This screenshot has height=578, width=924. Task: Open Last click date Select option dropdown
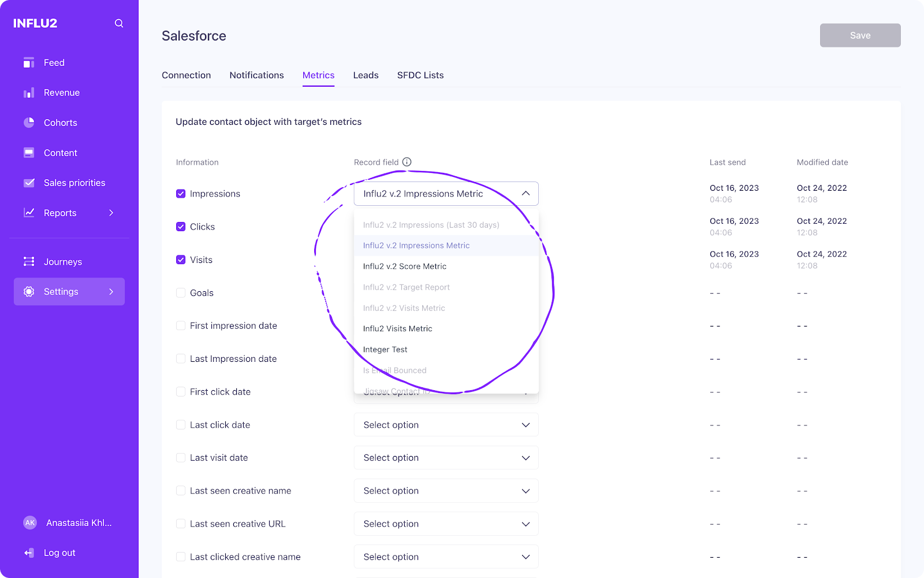(446, 424)
